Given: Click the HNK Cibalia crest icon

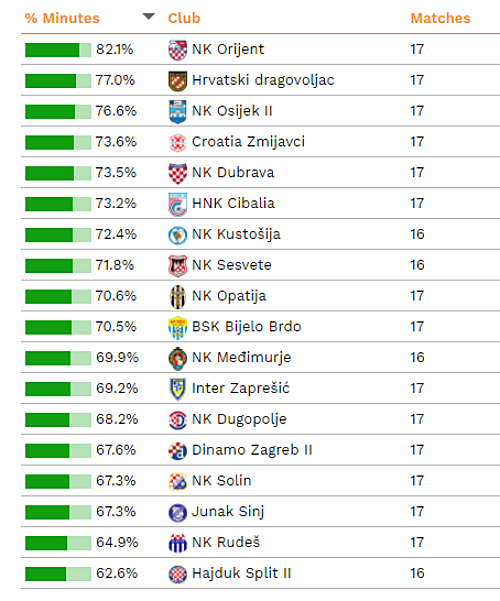Looking at the screenshot, I should [x=178, y=204].
